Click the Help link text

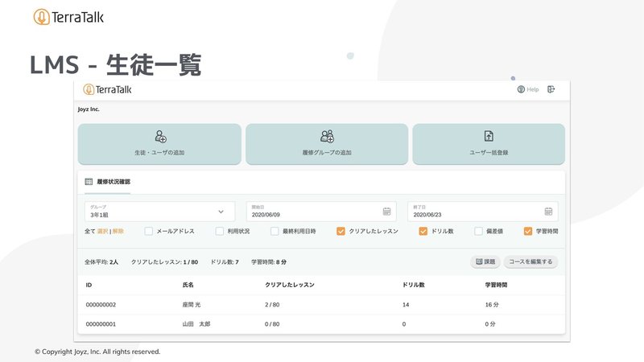[x=533, y=89]
